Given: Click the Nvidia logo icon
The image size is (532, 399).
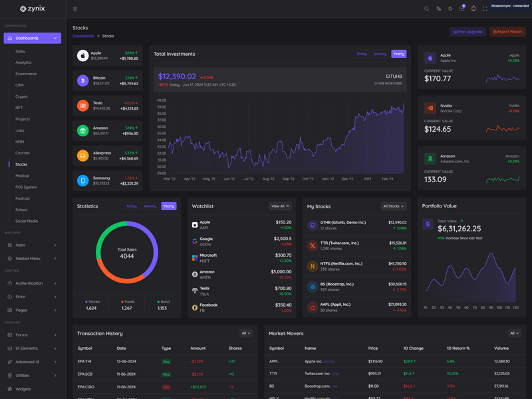Looking at the screenshot, I should (x=430, y=108).
